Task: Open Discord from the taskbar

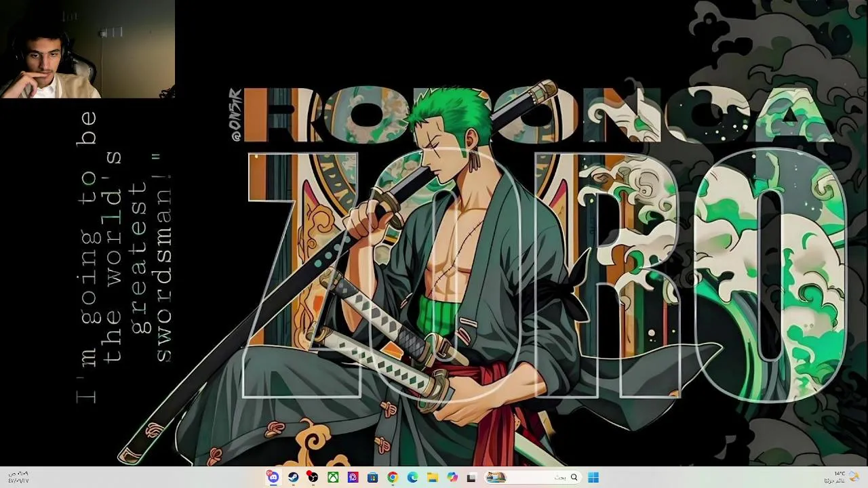Action: (273, 477)
